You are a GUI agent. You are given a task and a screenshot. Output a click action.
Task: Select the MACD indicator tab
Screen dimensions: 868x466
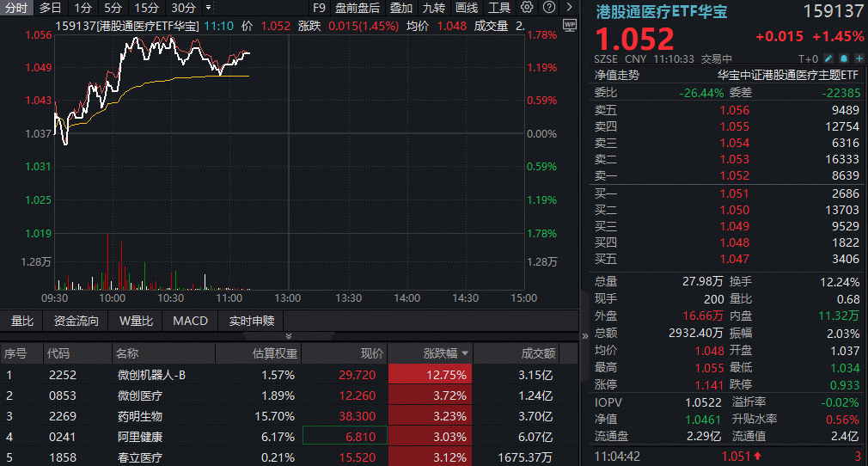pos(190,321)
